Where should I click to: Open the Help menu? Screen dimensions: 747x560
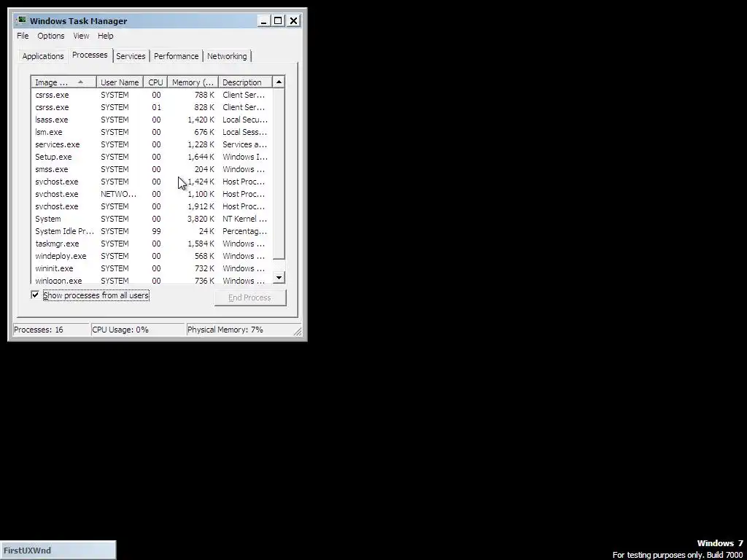pyautogui.click(x=105, y=36)
